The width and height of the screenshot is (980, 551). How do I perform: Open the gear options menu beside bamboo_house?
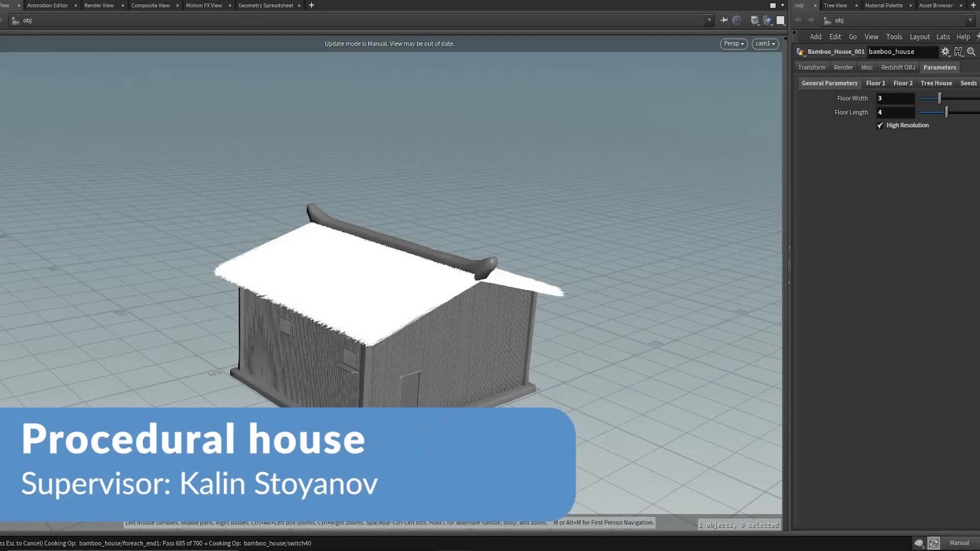coord(946,52)
